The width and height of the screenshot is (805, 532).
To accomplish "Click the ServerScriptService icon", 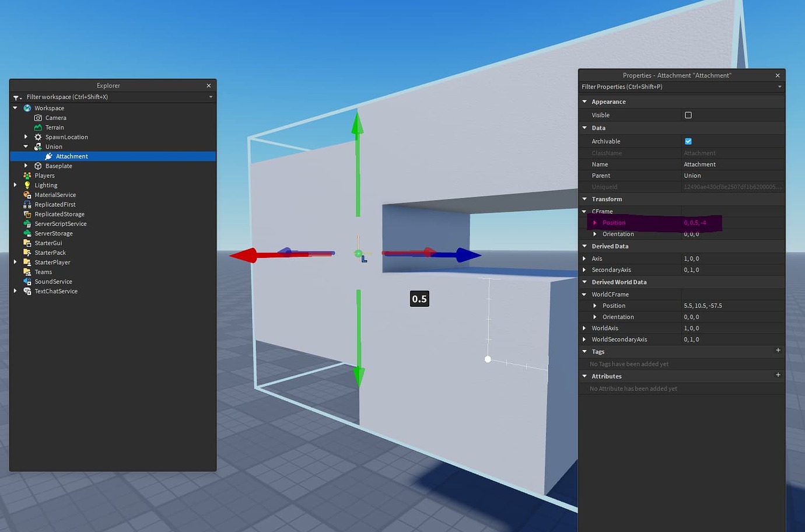I will 27,223.
